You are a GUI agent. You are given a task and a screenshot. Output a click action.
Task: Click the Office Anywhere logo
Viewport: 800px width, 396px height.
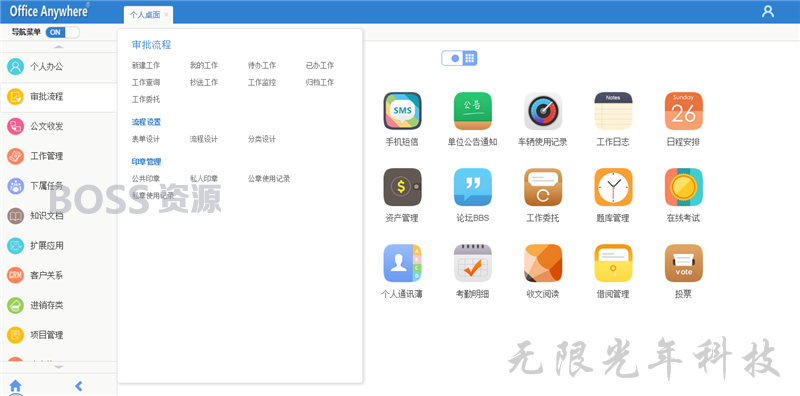point(49,11)
